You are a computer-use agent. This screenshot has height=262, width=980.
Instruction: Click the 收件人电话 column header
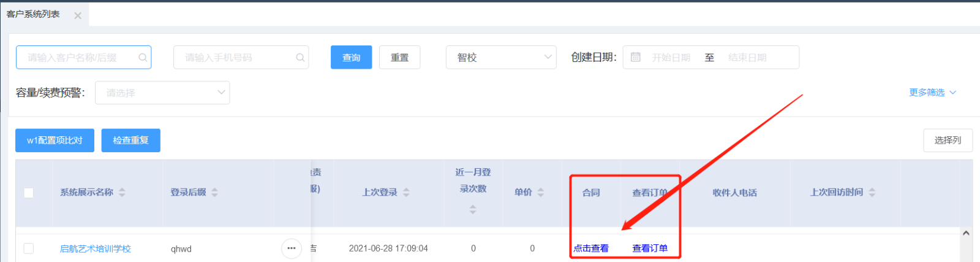(x=734, y=193)
